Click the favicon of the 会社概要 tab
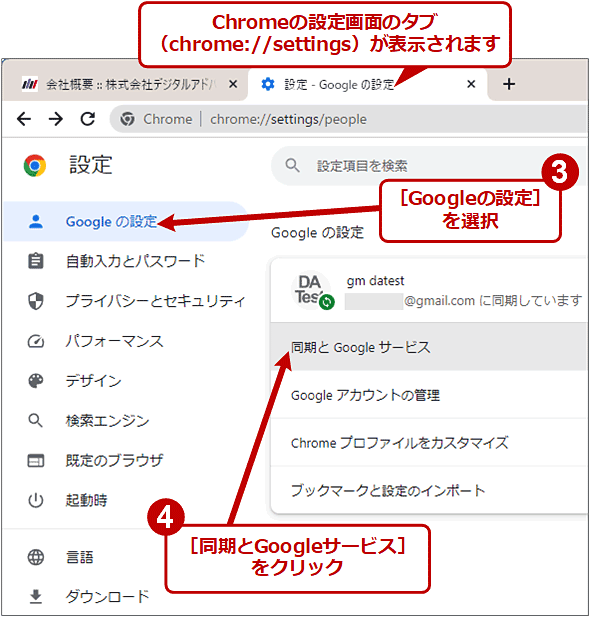 coord(30,84)
